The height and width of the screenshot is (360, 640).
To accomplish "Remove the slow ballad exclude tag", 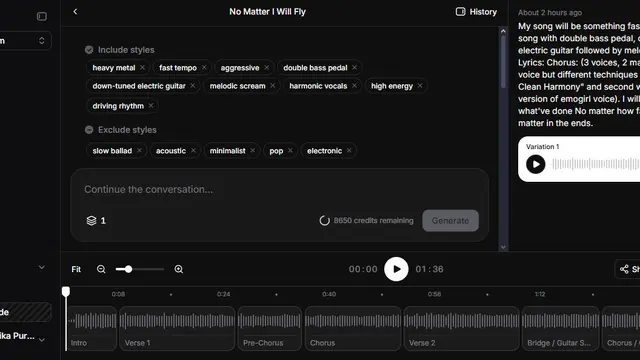I will [139, 151].
